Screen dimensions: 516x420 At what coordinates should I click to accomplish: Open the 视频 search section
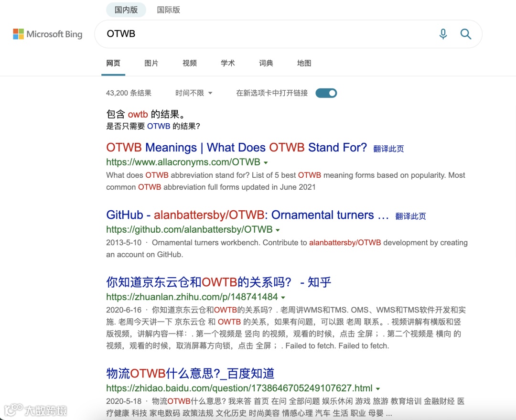189,63
